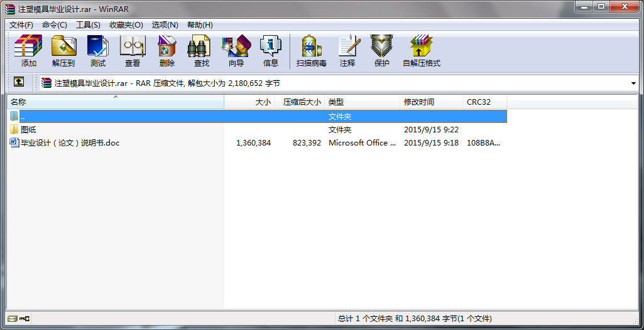
Task: Click the status bar total 总计 1 个文件夹 text
Action: click(415, 319)
